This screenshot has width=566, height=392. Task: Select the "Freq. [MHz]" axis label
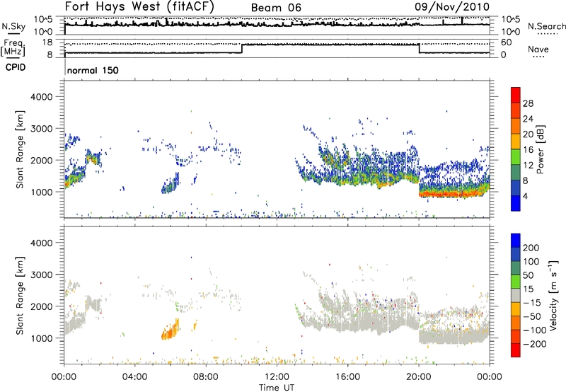(14, 48)
